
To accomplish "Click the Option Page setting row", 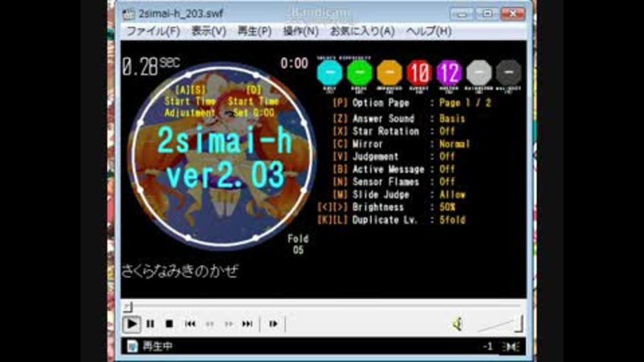I will point(412,103).
